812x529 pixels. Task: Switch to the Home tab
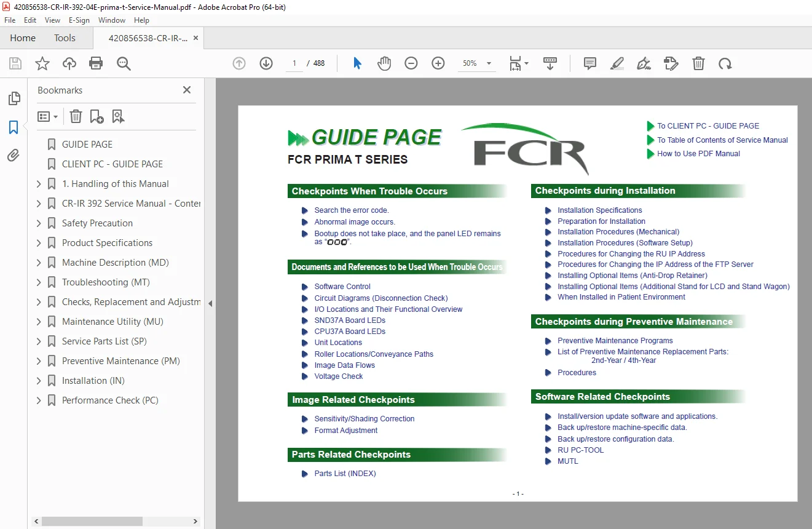[23, 38]
